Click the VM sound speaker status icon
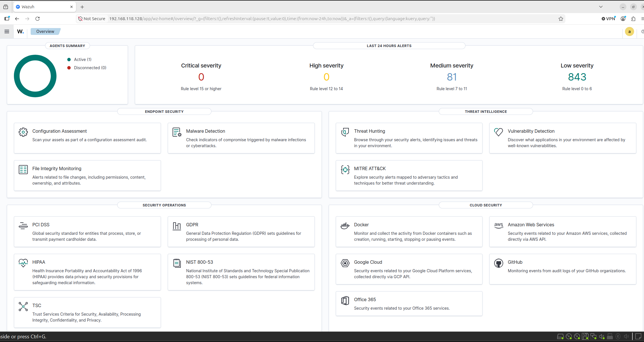644x342 pixels. click(x=601, y=336)
